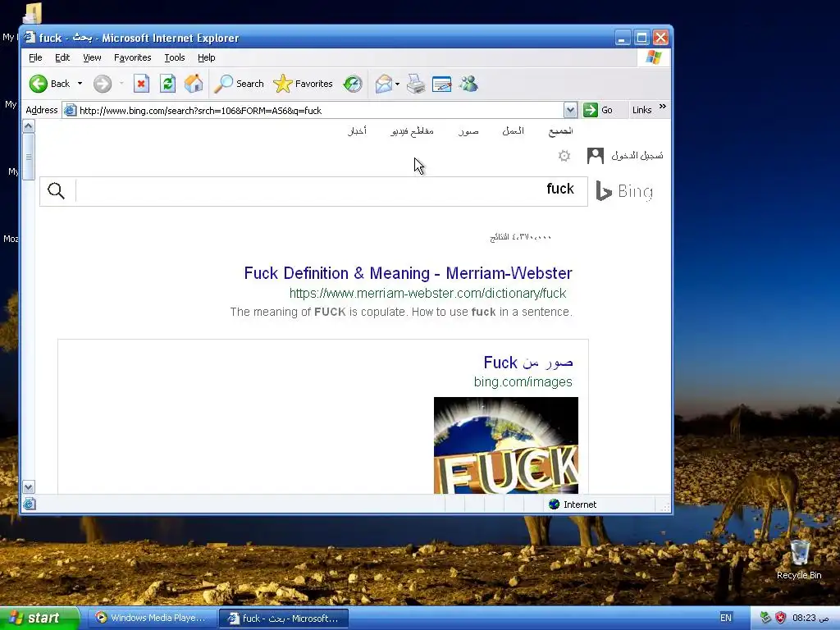840x630 pixels.
Task: Open the Search pane in toolbar
Action: [240, 84]
